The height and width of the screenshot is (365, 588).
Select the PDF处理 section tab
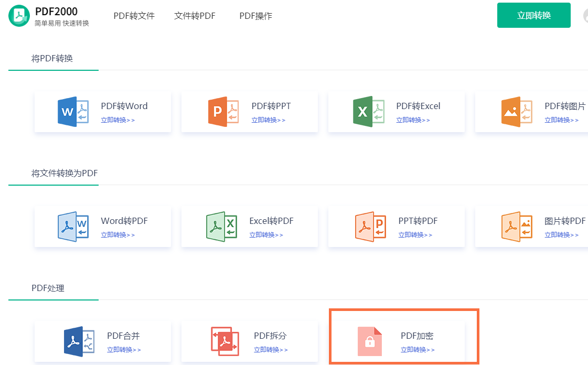[48, 288]
